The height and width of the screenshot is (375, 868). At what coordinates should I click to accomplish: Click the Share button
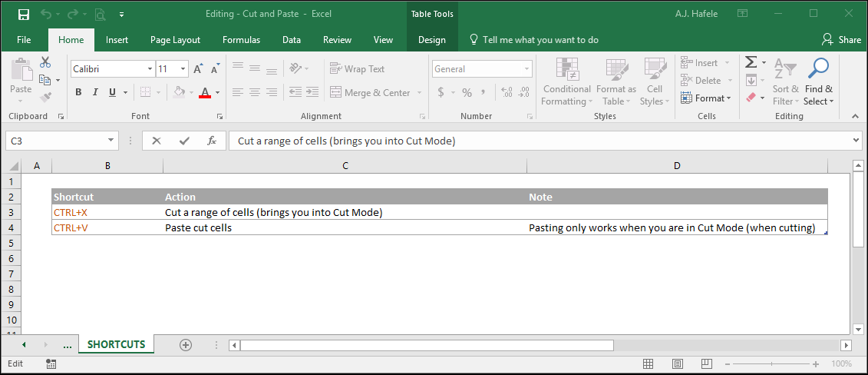click(x=841, y=40)
